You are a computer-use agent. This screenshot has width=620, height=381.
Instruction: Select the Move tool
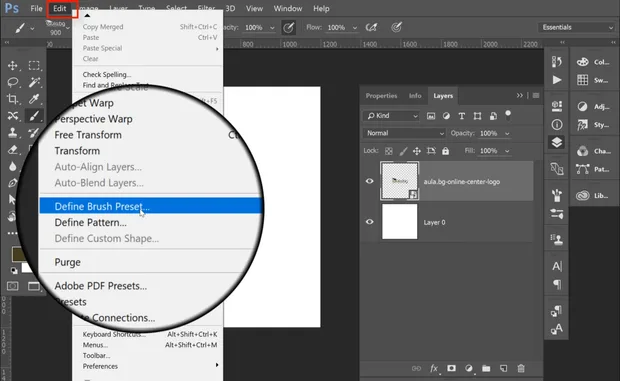click(13, 65)
